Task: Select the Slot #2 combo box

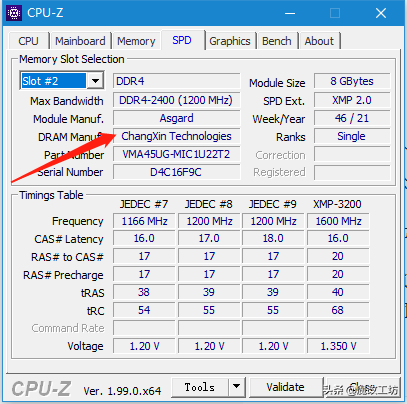Action: (x=62, y=81)
